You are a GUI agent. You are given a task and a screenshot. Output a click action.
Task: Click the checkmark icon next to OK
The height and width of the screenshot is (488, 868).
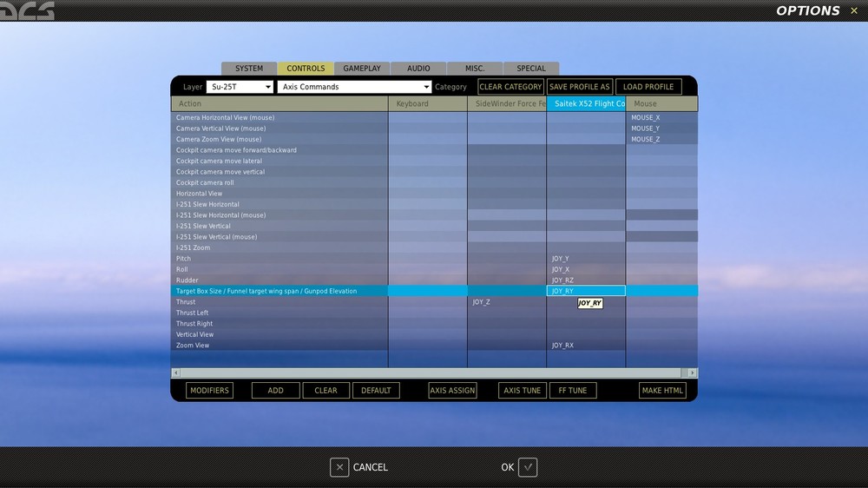[528, 467]
